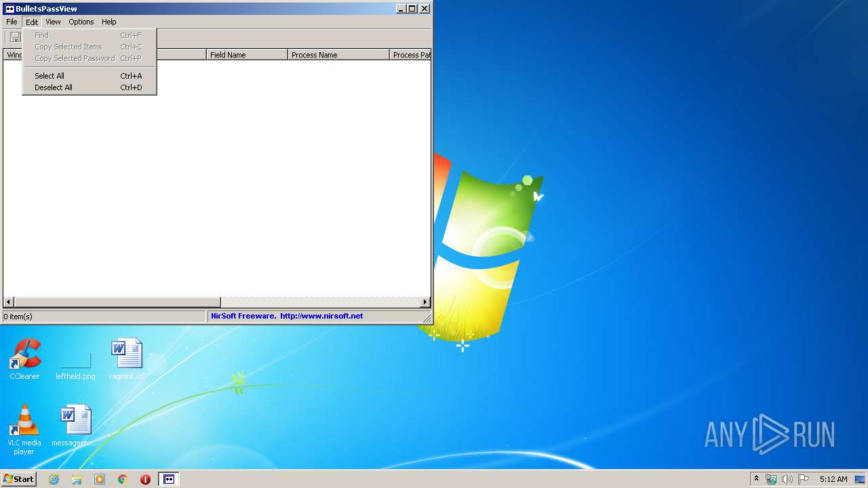Select the CCleaner desktop shortcut
The height and width of the screenshot is (488, 868).
(x=24, y=359)
